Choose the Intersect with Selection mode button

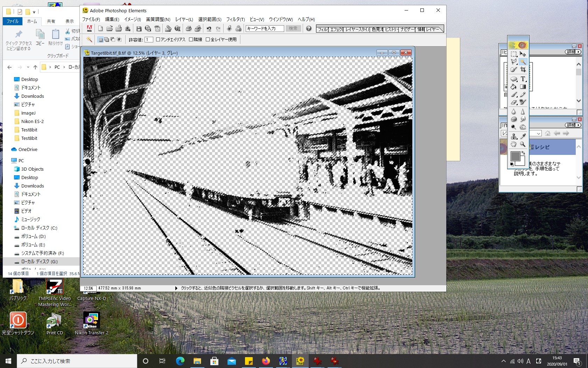pos(119,40)
